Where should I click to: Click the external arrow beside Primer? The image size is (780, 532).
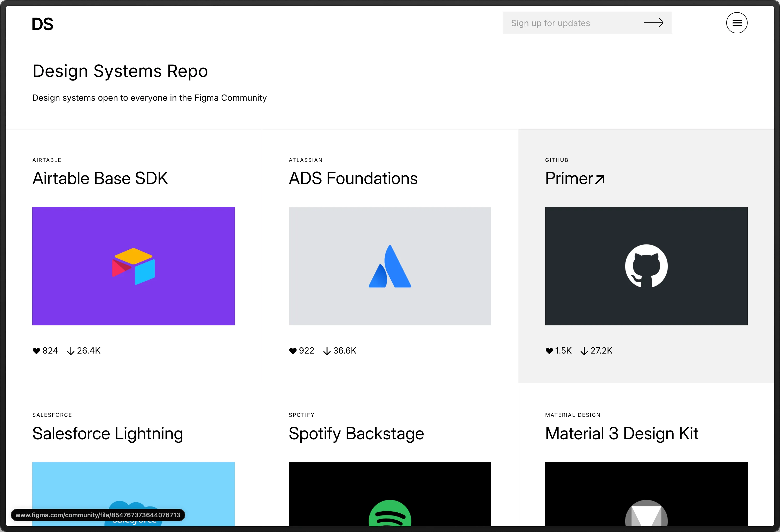pyautogui.click(x=600, y=179)
